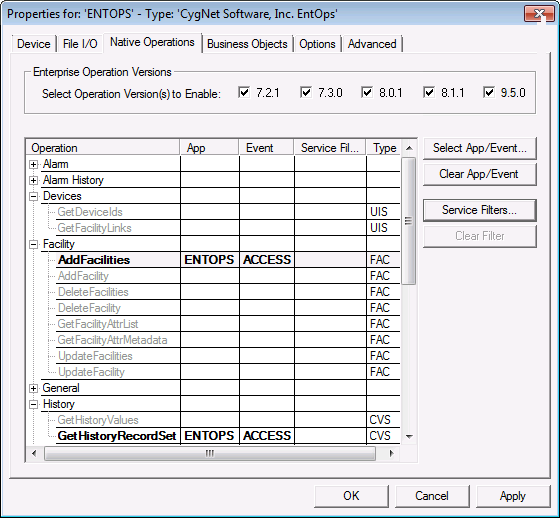Click ACCESS event cell in GetHistoryRecordSet row
Image resolution: width=560 pixels, height=518 pixels.
[267, 436]
